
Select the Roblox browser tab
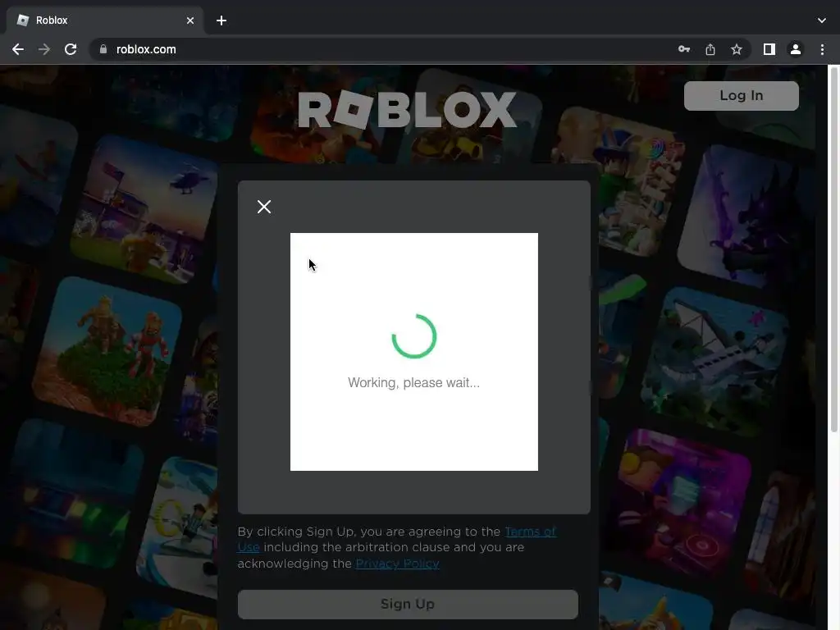tap(105, 21)
